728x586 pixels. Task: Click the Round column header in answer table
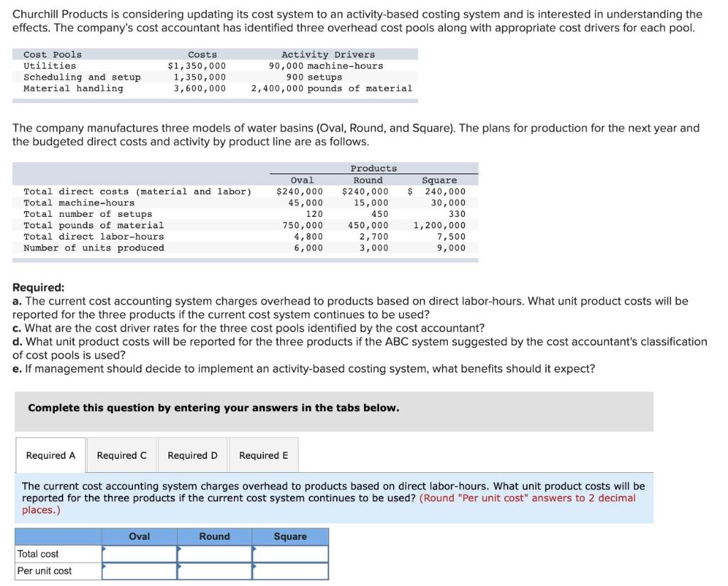215,536
